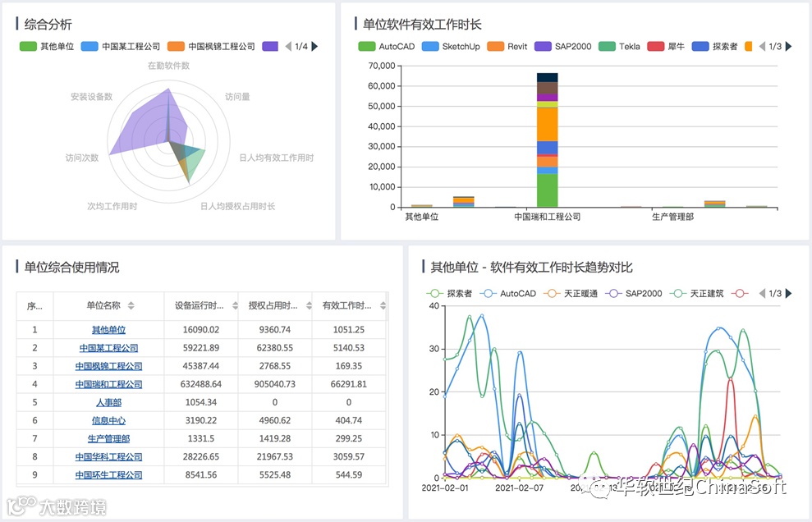812x522 pixels.
Task: Click the red line marker in trend legend
Action: (740, 294)
